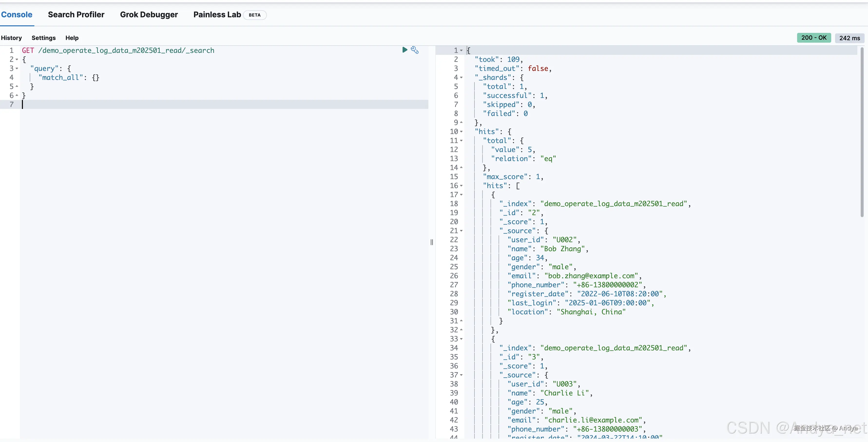Collapse the "query" fold arrow on line 3
Image resolution: width=868 pixels, height=442 pixels.
click(17, 69)
